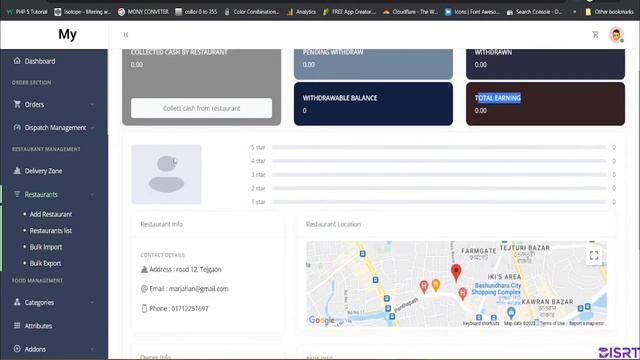The image size is (640, 360).
Task: Click Collect cash from restaurant button
Action: tap(202, 108)
